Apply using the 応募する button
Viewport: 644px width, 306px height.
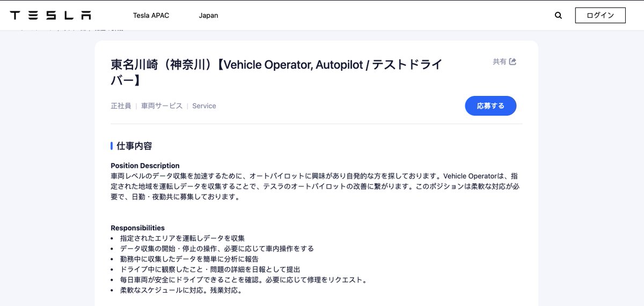[x=491, y=106]
